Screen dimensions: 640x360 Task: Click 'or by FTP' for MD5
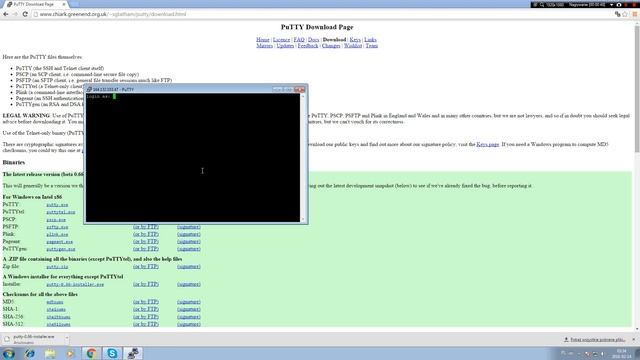[x=146, y=302]
